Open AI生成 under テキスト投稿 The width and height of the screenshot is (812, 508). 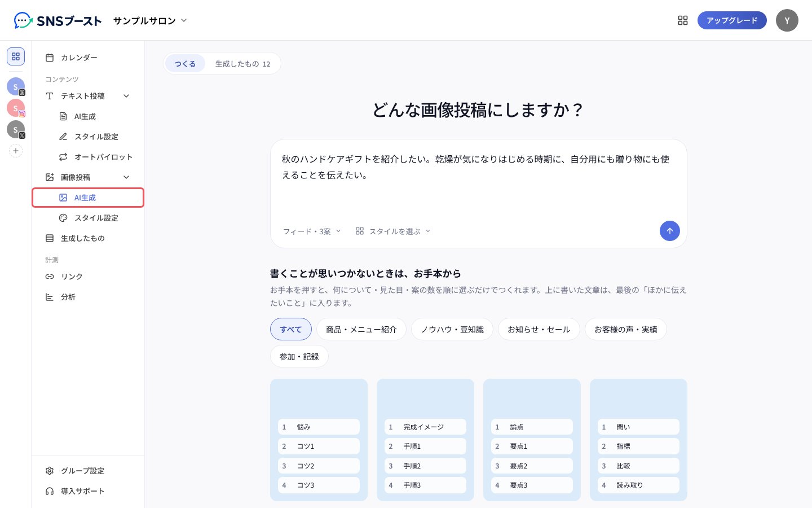tap(88, 116)
